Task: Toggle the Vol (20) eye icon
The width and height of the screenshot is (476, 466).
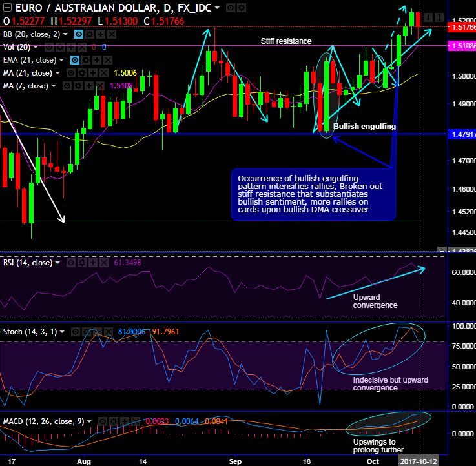Action: click(49, 47)
